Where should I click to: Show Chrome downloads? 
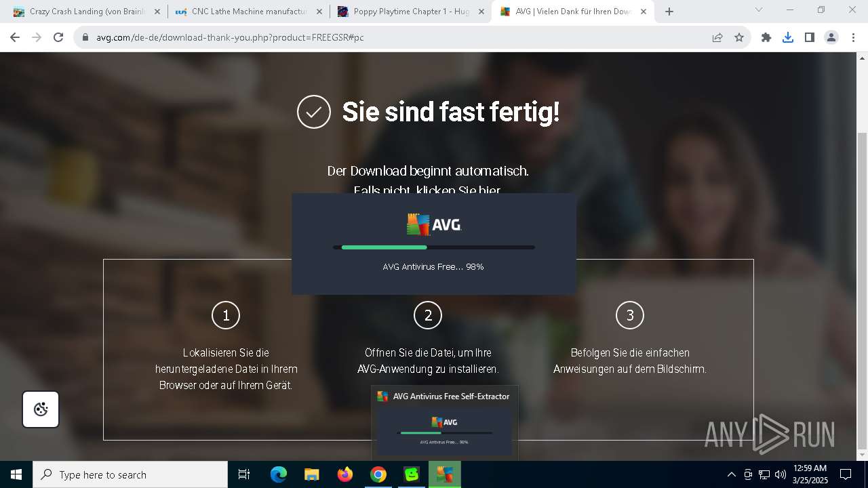pyautogui.click(x=788, y=37)
